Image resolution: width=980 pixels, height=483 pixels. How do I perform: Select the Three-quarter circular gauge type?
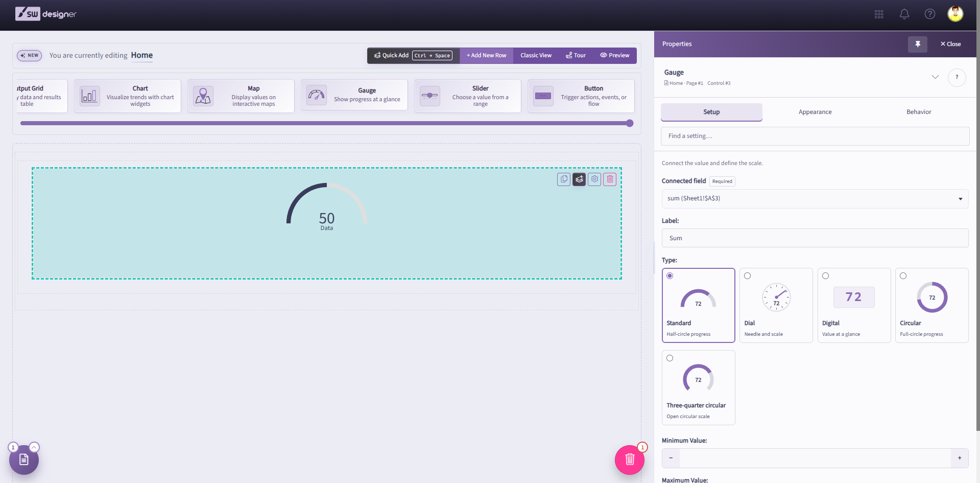tap(699, 387)
